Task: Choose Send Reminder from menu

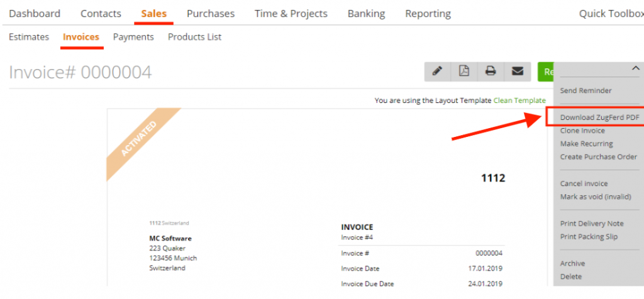Action: click(586, 91)
